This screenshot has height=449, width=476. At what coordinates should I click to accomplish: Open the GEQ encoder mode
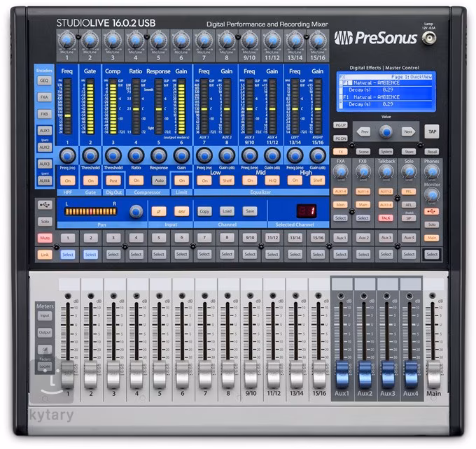tap(45, 81)
